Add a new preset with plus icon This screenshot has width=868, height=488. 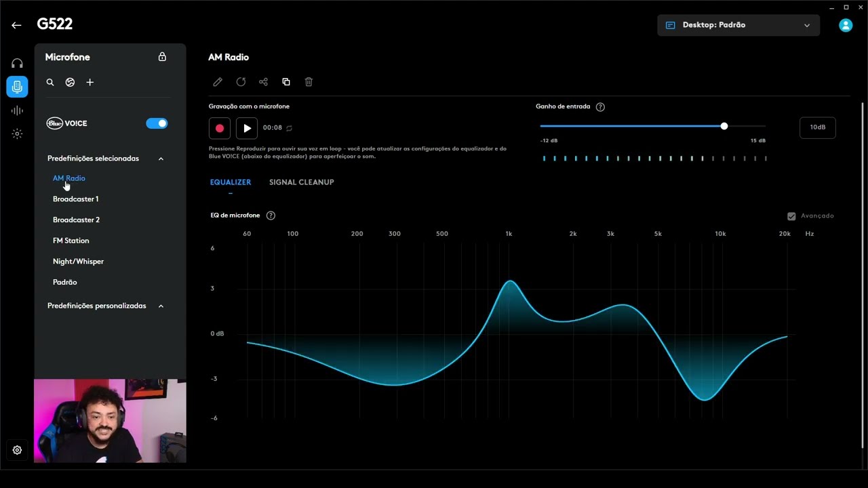click(90, 82)
